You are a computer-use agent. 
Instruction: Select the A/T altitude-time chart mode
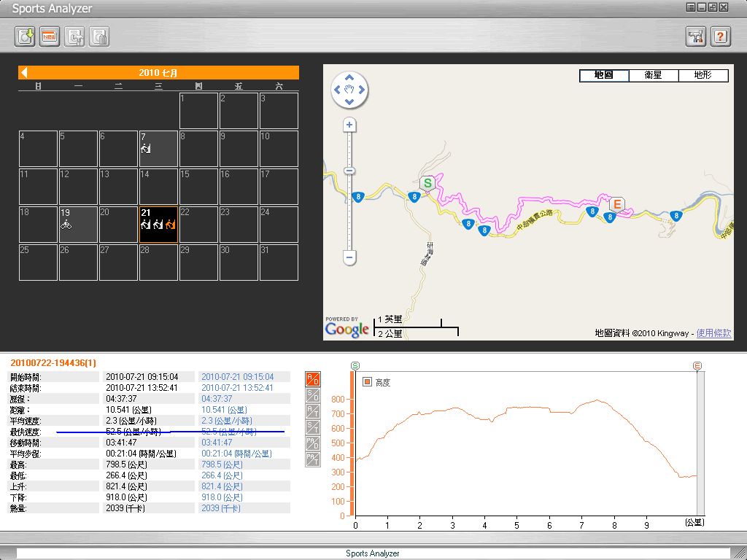click(312, 411)
